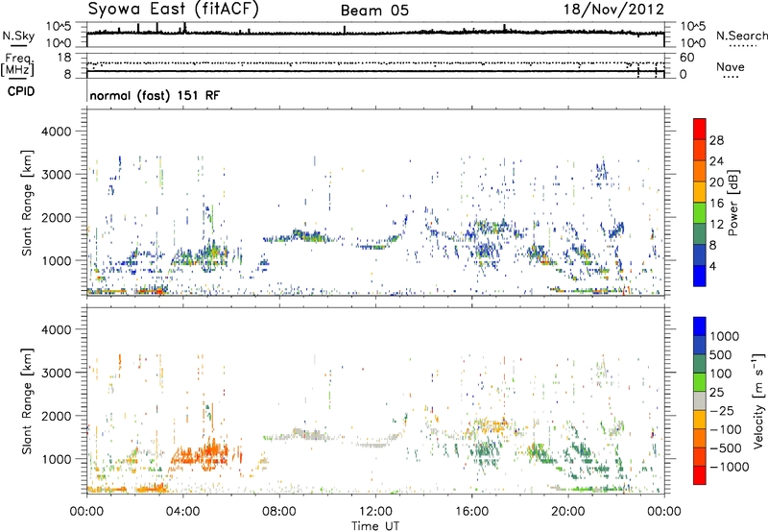
Task: Click the '60' tick on the Nave axis
Action: pos(686,58)
